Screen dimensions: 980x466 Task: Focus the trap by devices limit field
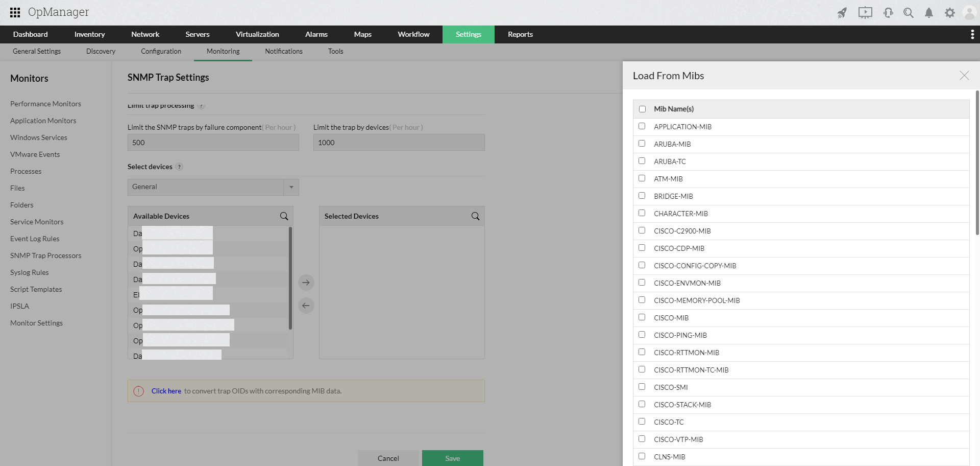tap(399, 143)
